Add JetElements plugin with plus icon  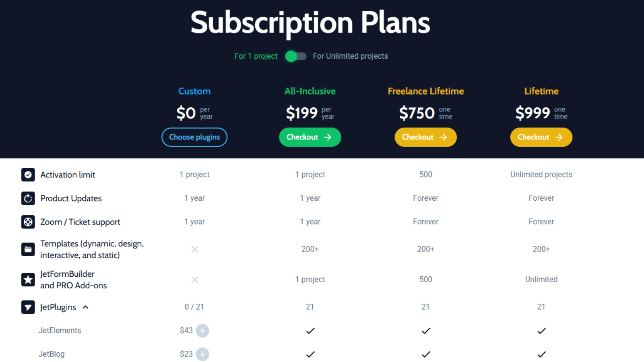click(202, 331)
